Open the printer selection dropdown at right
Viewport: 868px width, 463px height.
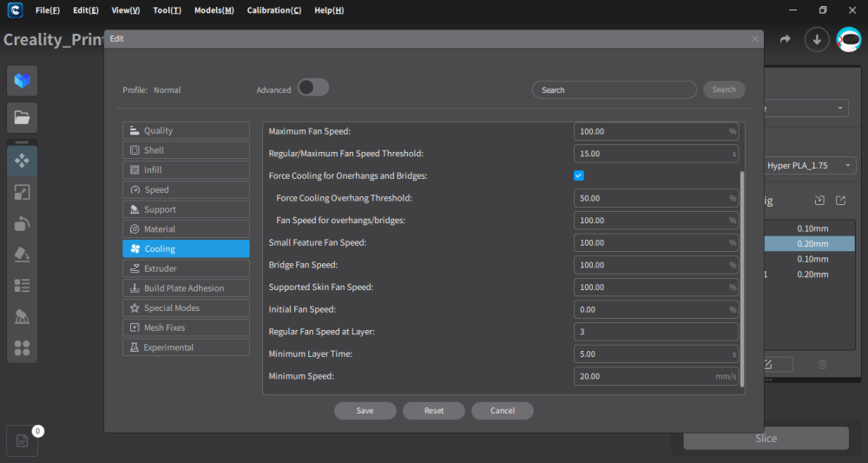(x=806, y=108)
